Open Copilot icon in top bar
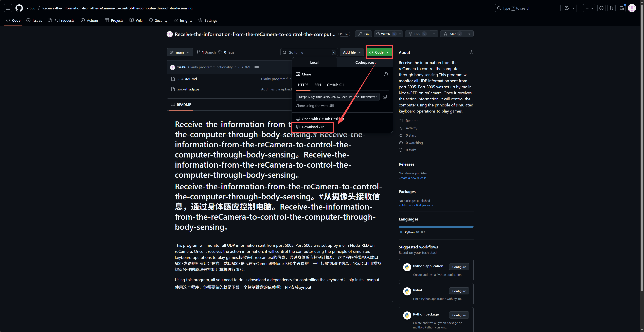The image size is (644, 332). [x=566, y=8]
